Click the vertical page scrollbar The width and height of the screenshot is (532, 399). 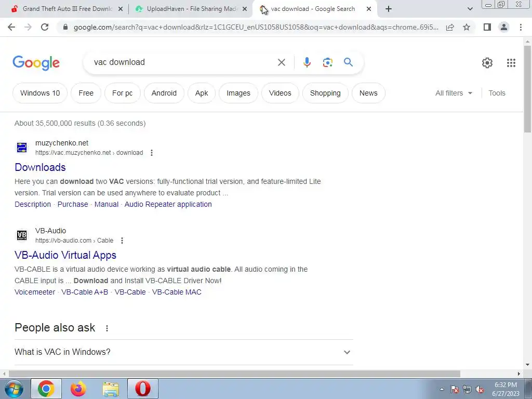pyautogui.click(x=527, y=89)
